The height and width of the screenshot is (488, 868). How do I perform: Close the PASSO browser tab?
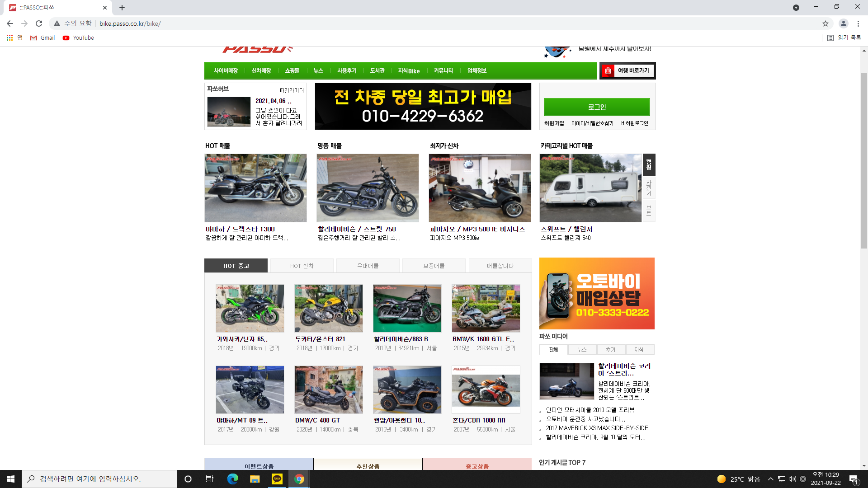(x=105, y=8)
